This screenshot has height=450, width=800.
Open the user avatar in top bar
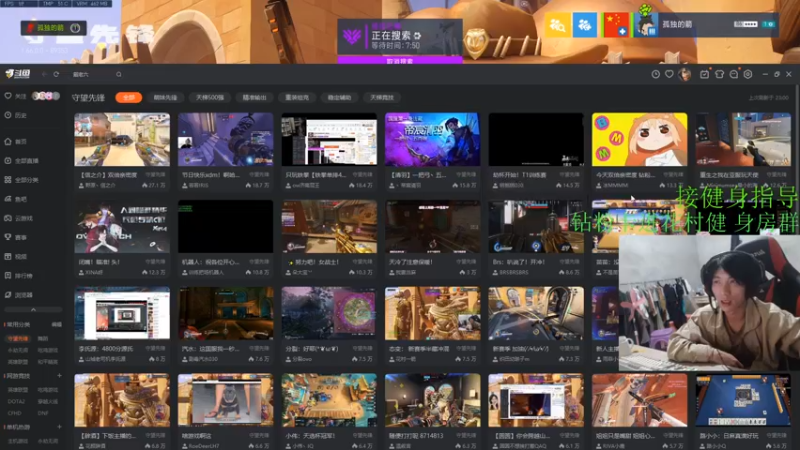click(x=685, y=74)
